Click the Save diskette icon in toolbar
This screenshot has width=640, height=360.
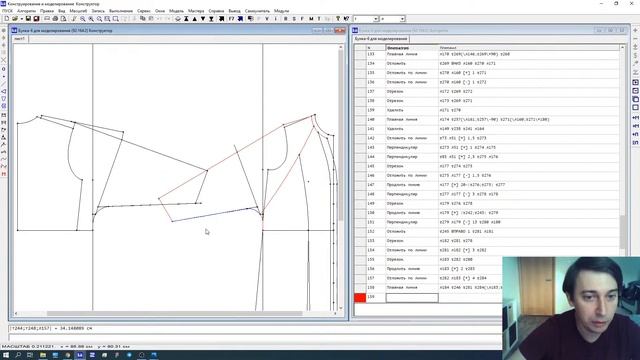(28, 19)
